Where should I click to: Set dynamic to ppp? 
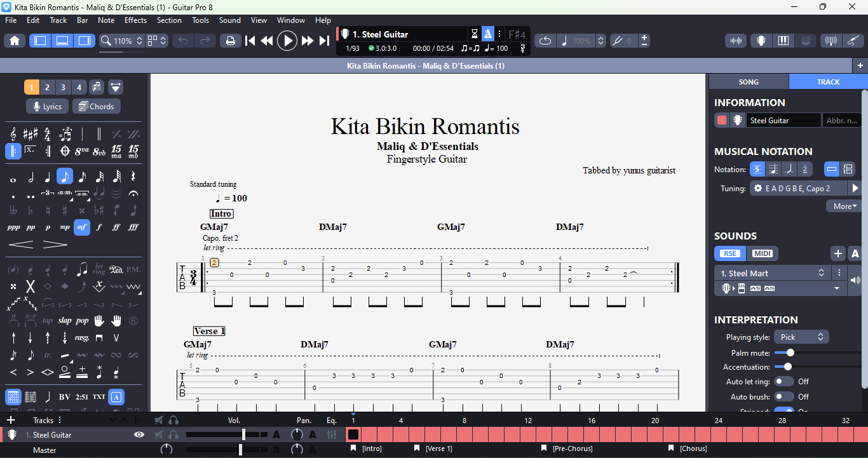[13, 227]
